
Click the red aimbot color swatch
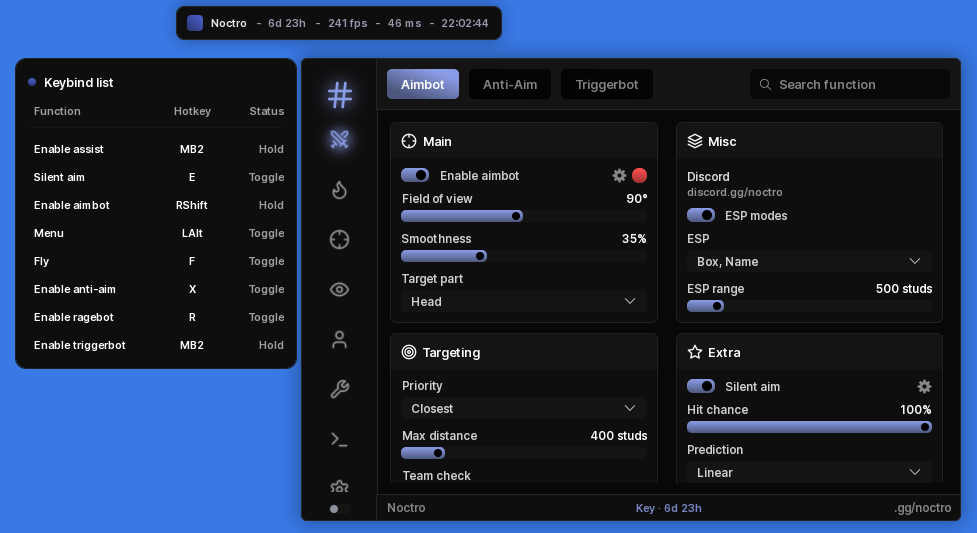coord(639,176)
